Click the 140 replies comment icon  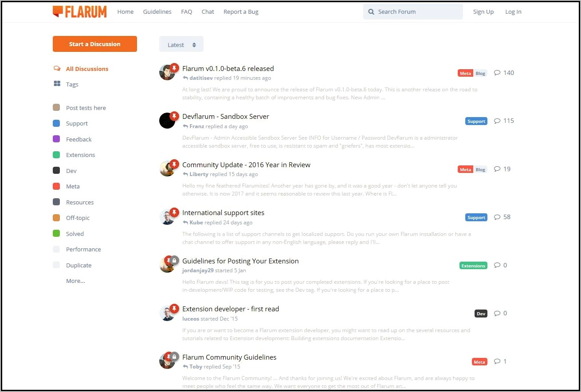coord(497,73)
